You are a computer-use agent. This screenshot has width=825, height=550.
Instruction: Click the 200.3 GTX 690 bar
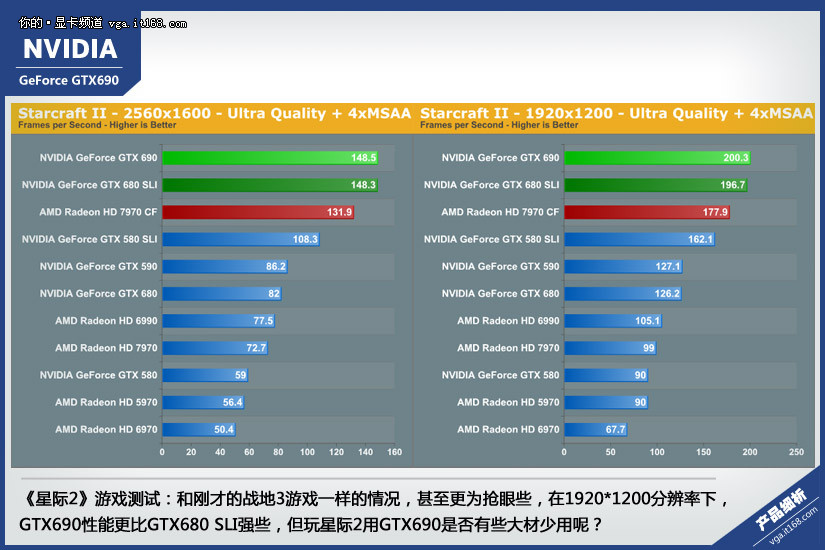tap(658, 157)
